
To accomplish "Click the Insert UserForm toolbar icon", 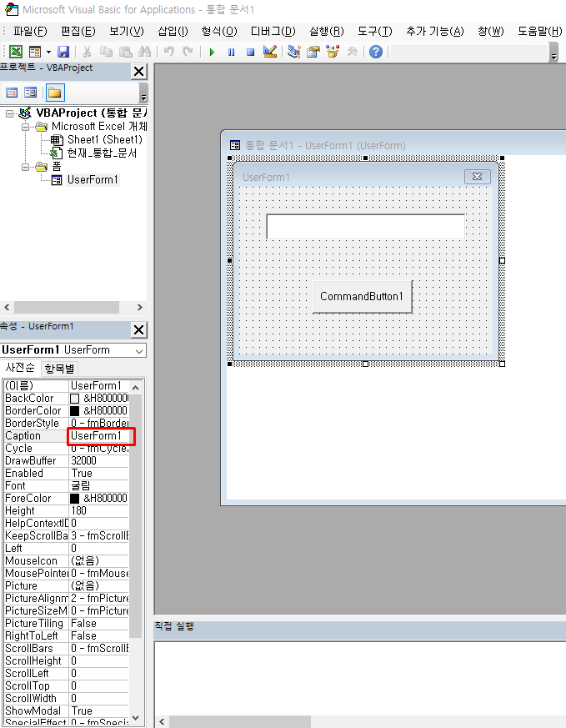I will [35, 52].
